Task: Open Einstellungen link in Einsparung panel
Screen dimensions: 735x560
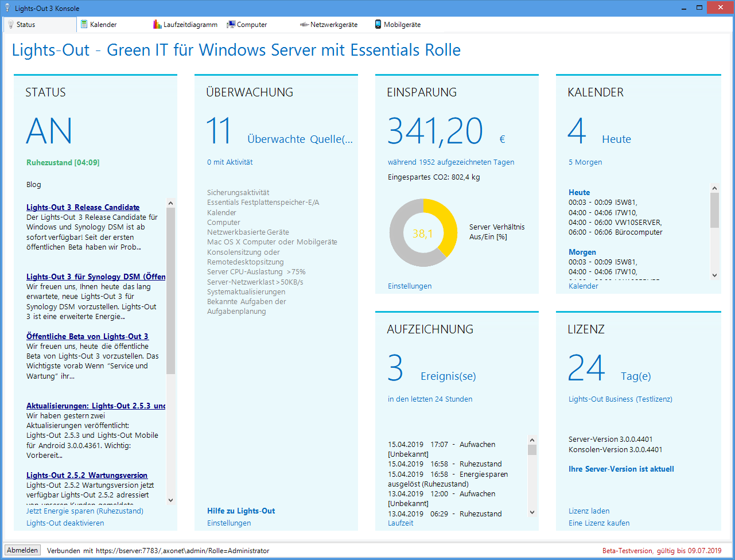Action: (x=410, y=286)
